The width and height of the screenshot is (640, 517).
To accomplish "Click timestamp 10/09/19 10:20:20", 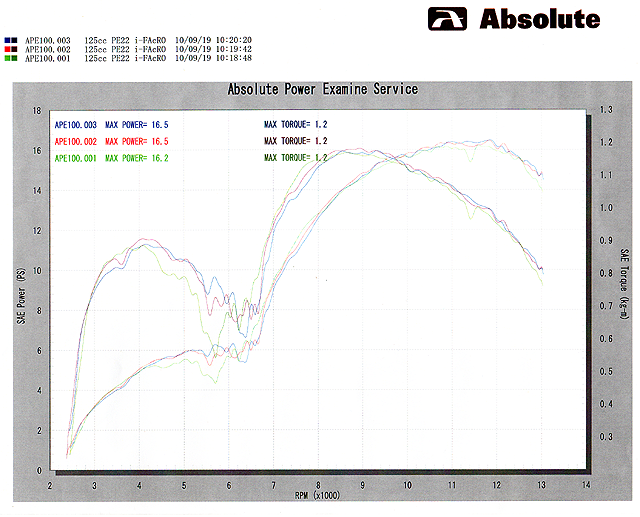I will pos(213,40).
